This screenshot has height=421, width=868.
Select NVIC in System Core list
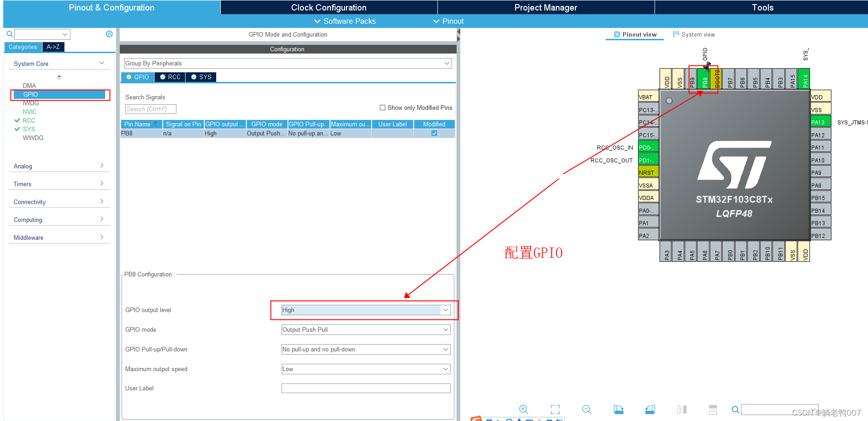[30, 112]
